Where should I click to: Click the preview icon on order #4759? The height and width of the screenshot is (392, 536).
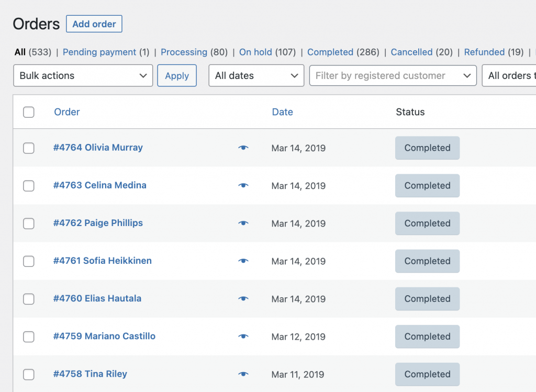click(243, 337)
